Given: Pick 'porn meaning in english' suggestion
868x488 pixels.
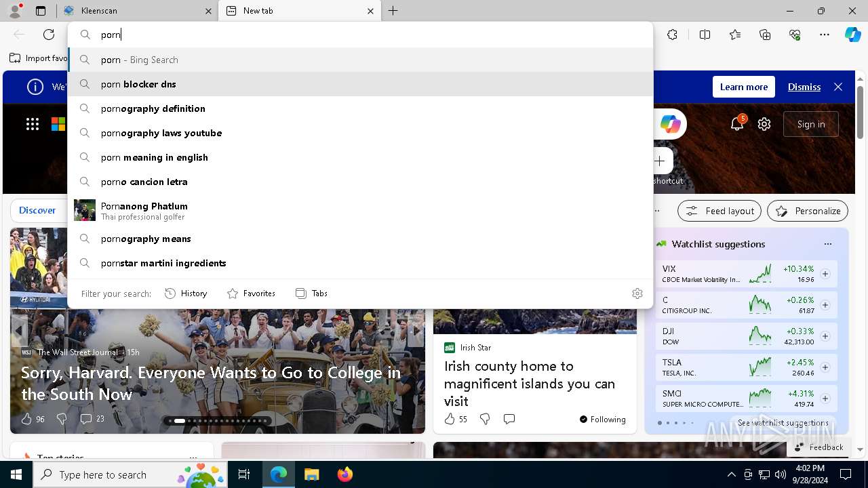Looking at the screenshot, I should coord(360,157).
